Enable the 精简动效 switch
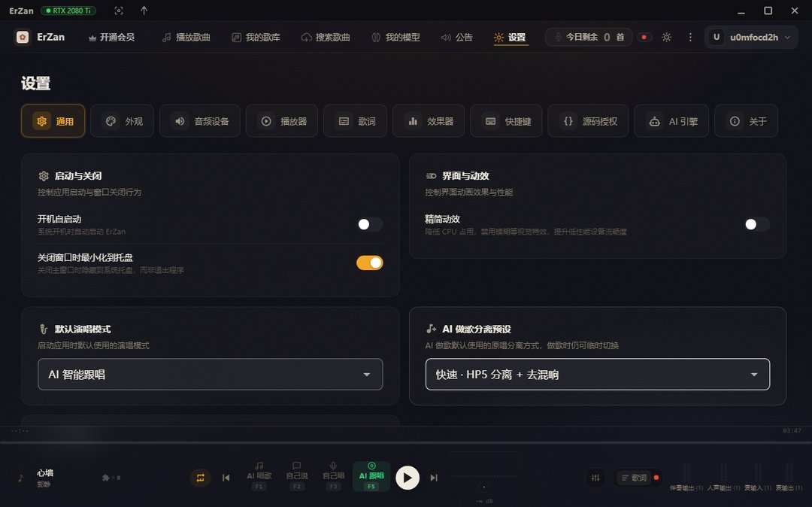 pos(756,224)
